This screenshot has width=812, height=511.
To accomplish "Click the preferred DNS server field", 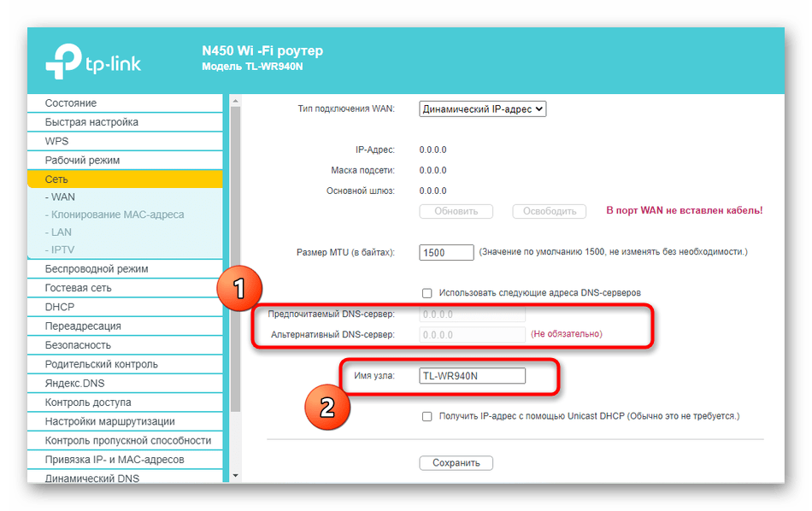I will tap(472, 314).
